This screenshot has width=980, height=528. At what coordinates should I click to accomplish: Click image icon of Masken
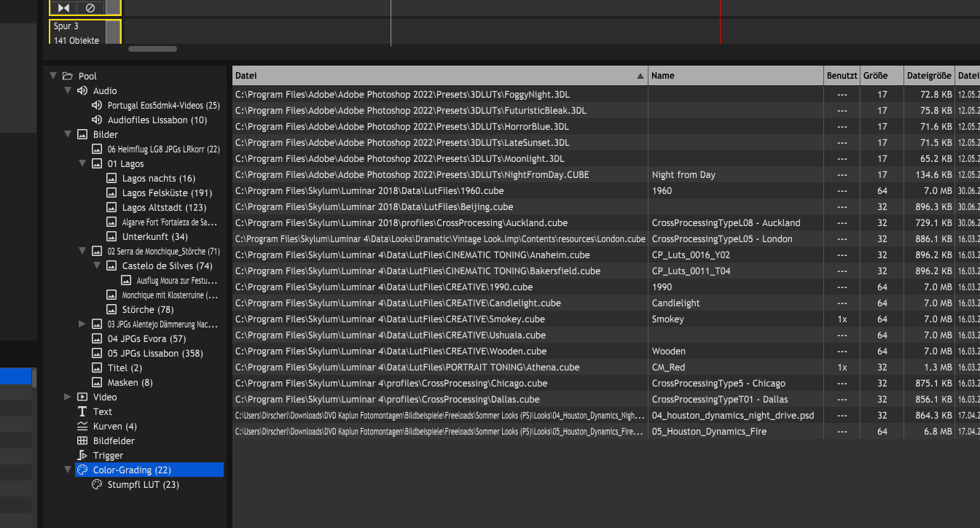(x=97, y=382)
